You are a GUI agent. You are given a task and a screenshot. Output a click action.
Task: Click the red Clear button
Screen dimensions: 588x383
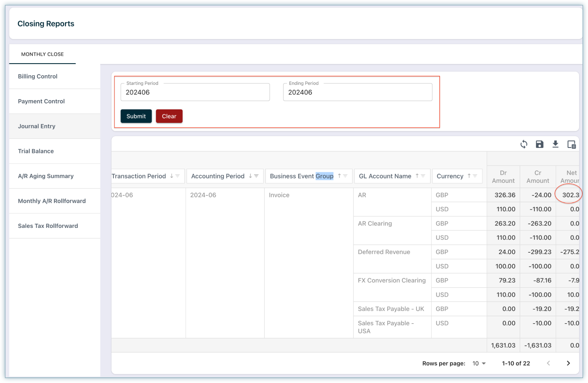[x=169, y=116]
